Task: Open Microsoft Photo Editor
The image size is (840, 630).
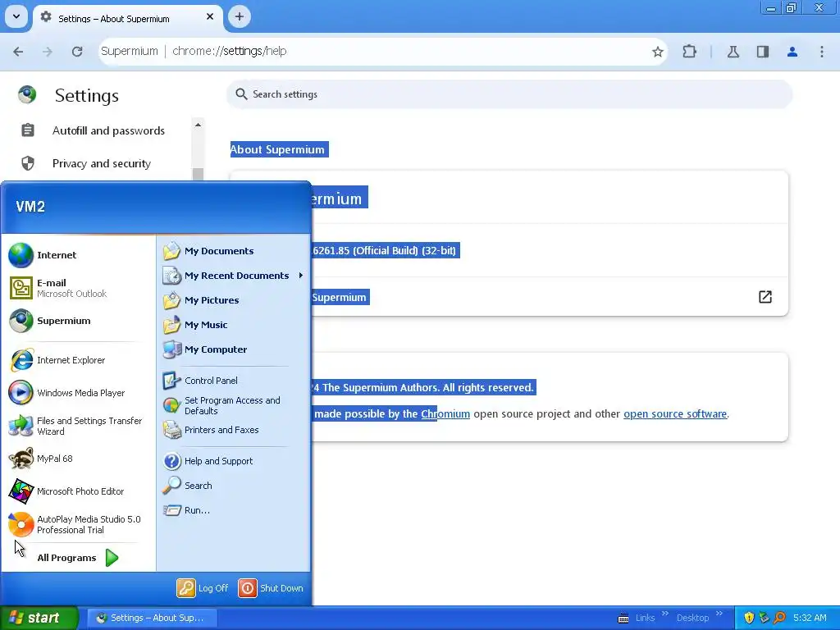Action: point(66,491)
